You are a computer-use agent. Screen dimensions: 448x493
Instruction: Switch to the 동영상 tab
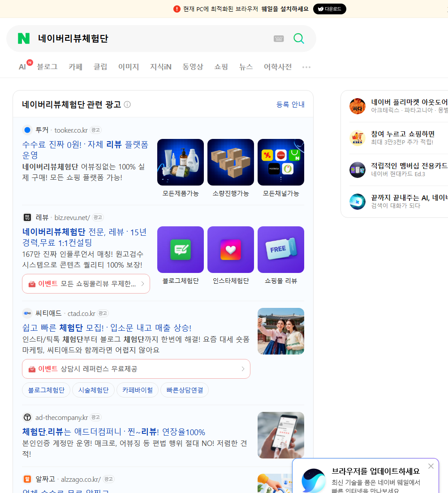point(193,67)
